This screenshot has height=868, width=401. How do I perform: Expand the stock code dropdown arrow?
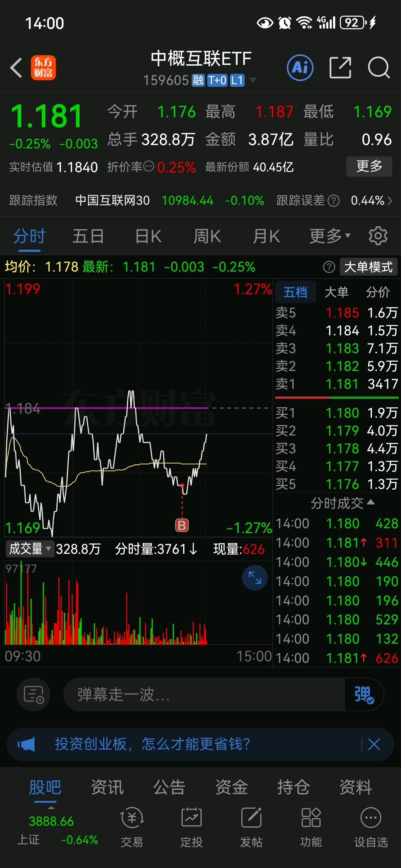click(x=253, y=80)
